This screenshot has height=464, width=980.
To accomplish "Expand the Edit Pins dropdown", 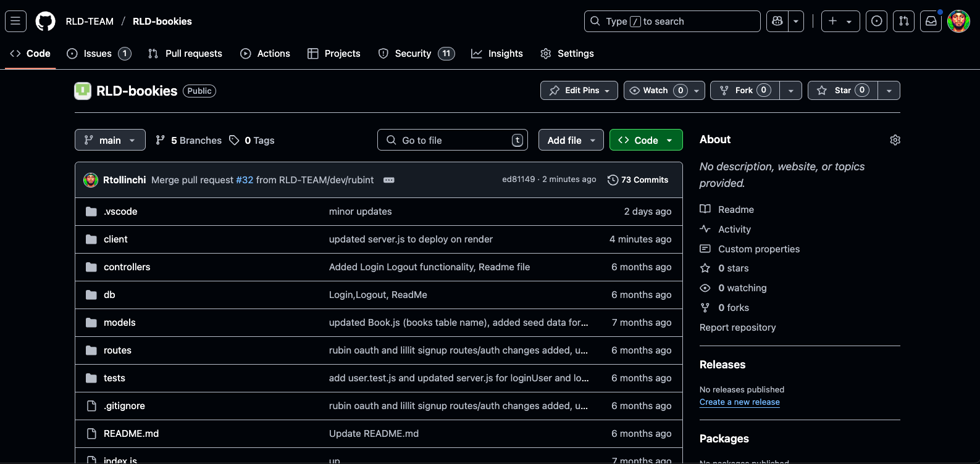I will 579,90.
